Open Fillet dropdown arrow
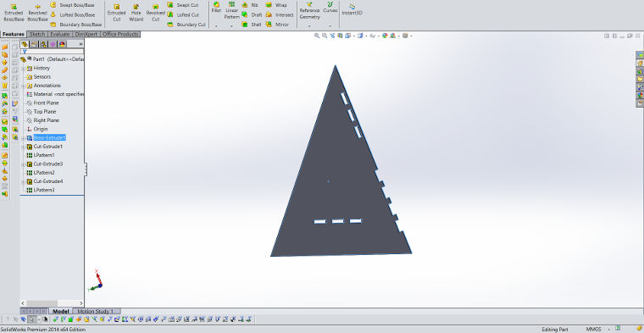Viewport: 644px width, 333px height. click(x=216, y=26)
